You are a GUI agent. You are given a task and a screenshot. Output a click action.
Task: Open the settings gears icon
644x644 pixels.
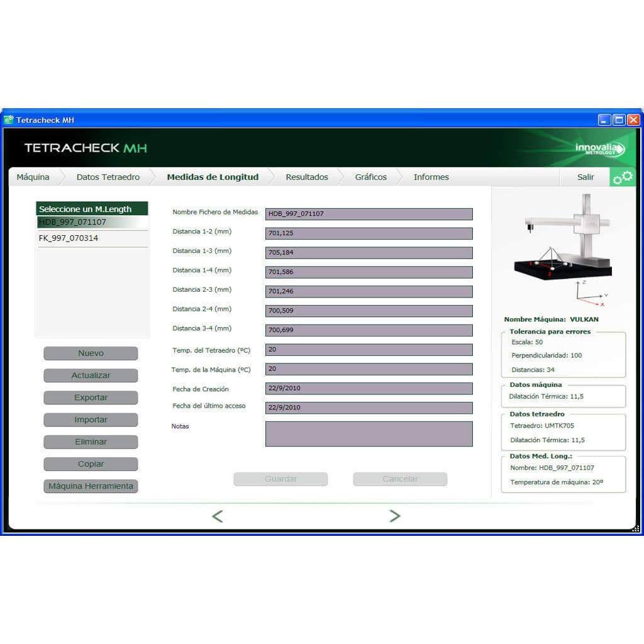click(x=623, y=177)
